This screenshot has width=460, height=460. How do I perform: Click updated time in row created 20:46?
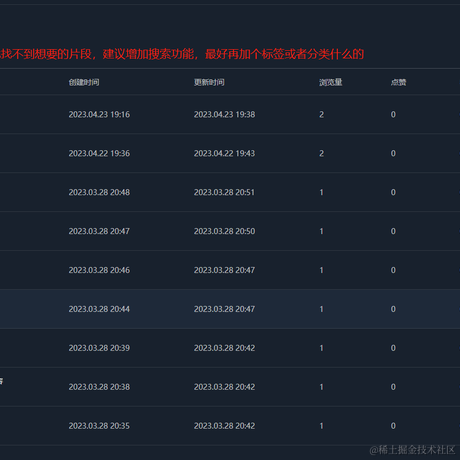click(225, 270)
